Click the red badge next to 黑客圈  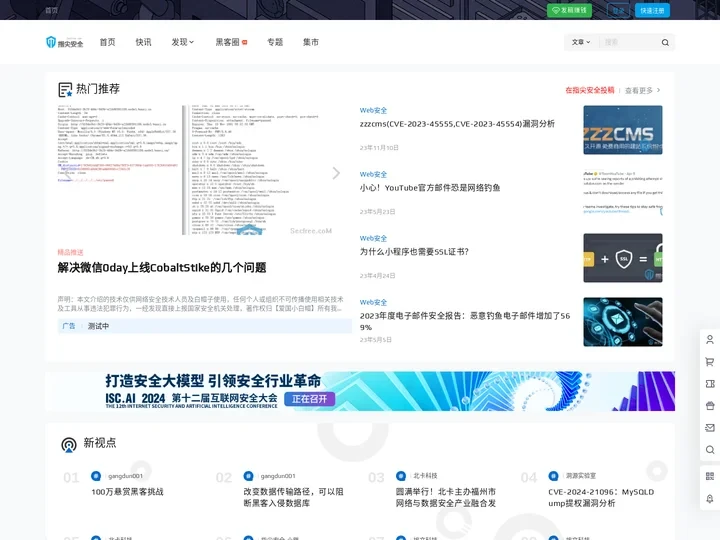(x=245, y=42)
